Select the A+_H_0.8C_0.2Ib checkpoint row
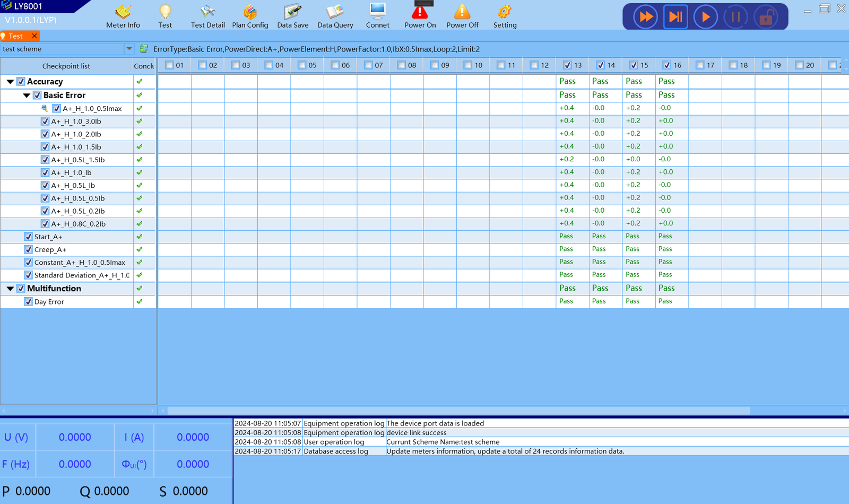849x504 pixels. click(x=77, y=224)
